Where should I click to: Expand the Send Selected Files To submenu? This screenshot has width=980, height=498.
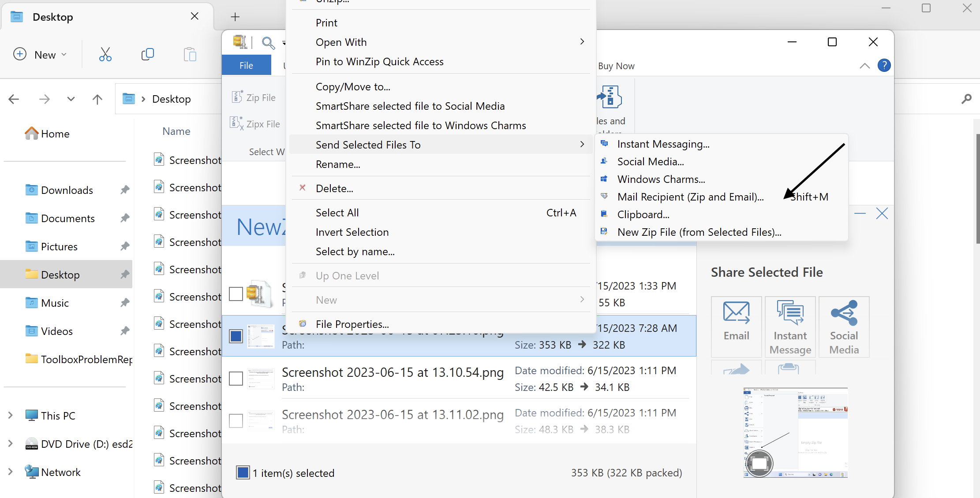[582, 144]
